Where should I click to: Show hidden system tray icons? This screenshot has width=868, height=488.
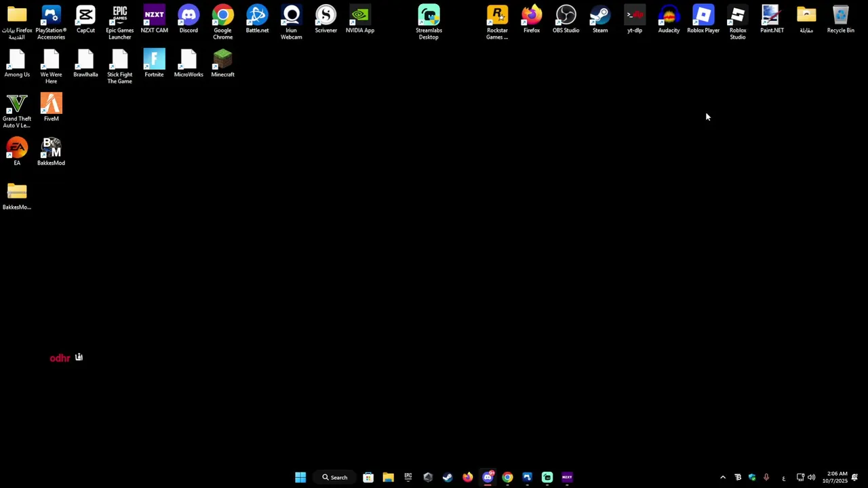723,477
